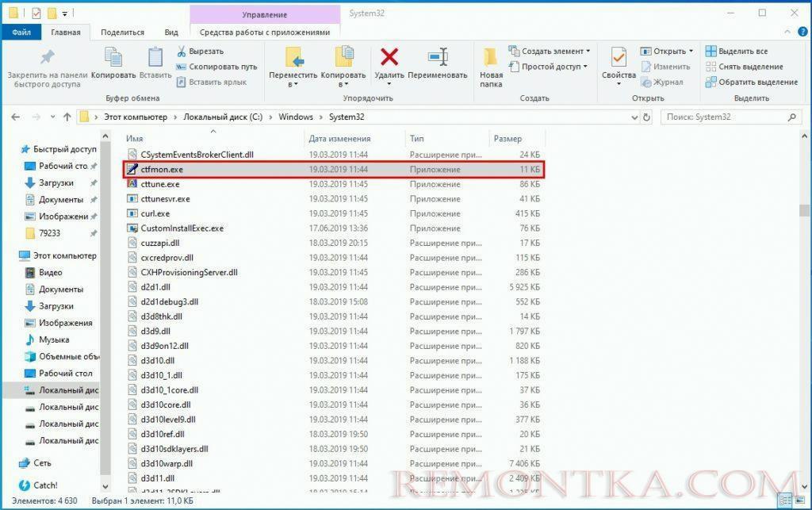The image size is (812, 510).
Task: Click the Edit (Изменить) icon
Action: (x=645, y=67)
